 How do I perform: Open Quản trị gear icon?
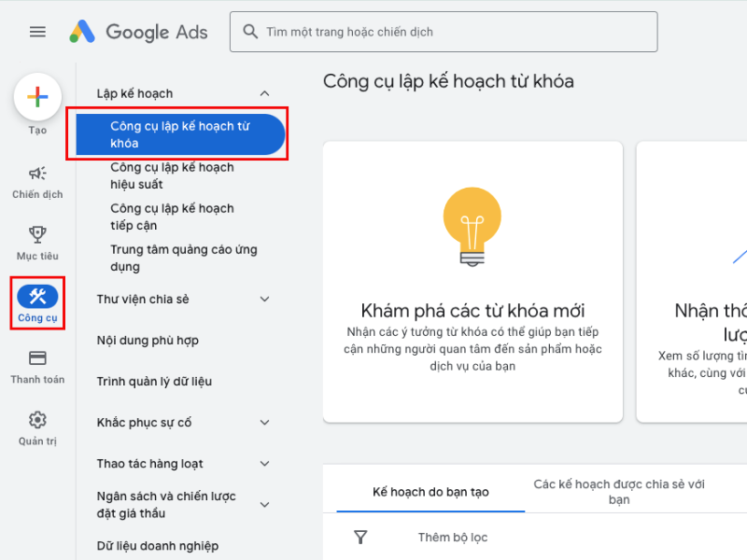tap(37, 420)
